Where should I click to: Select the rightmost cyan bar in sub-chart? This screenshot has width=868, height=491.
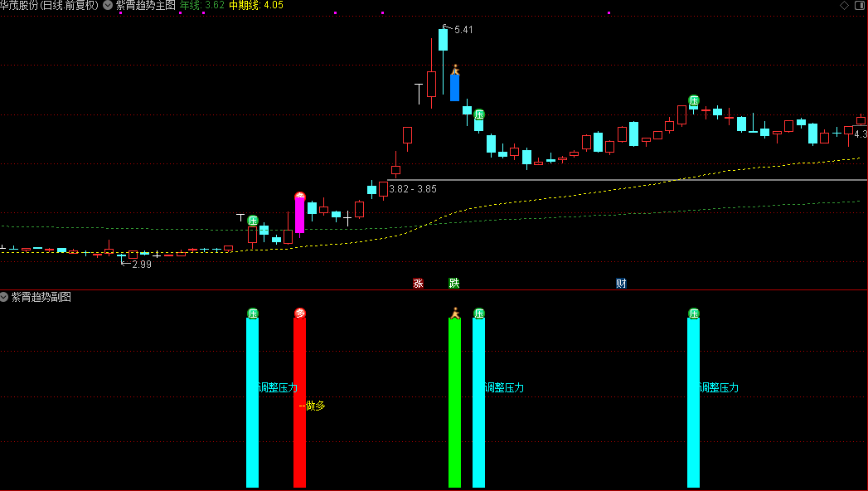[694, 402]
